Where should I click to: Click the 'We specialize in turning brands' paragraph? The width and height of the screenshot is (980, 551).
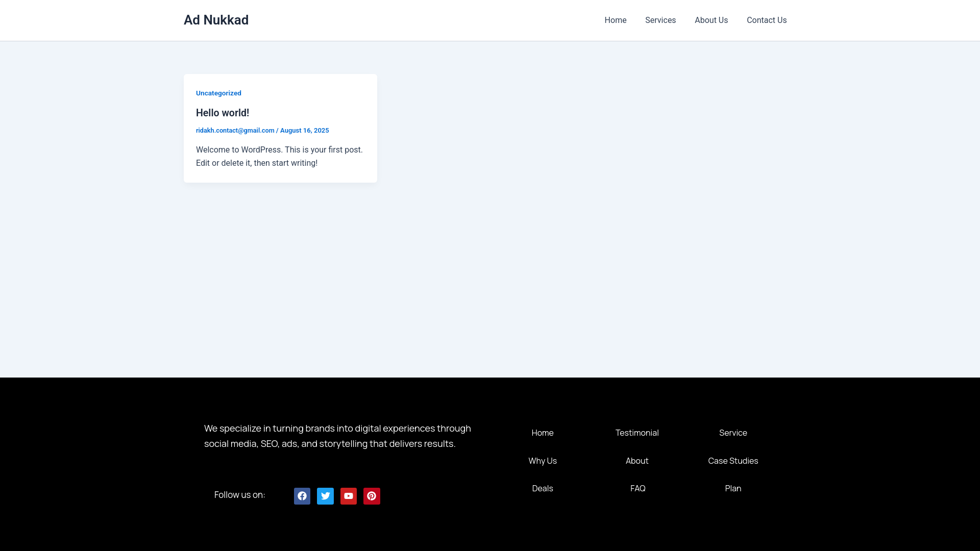337,436
